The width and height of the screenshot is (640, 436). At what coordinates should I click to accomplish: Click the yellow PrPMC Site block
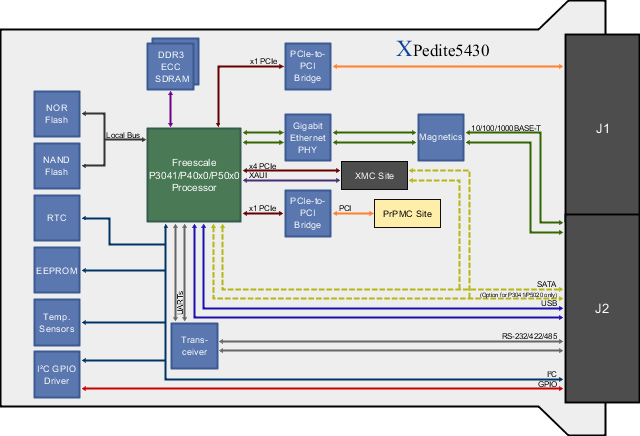point(407,214)
